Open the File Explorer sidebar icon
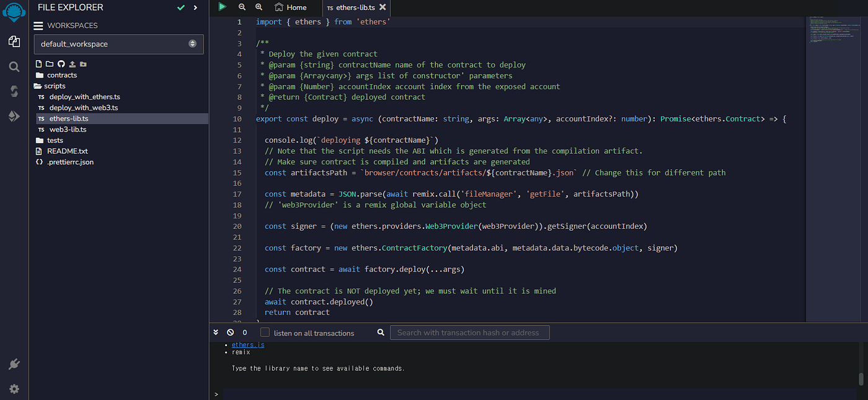The image size is (868, 400). pyautogui.click(x=14, y=42)
